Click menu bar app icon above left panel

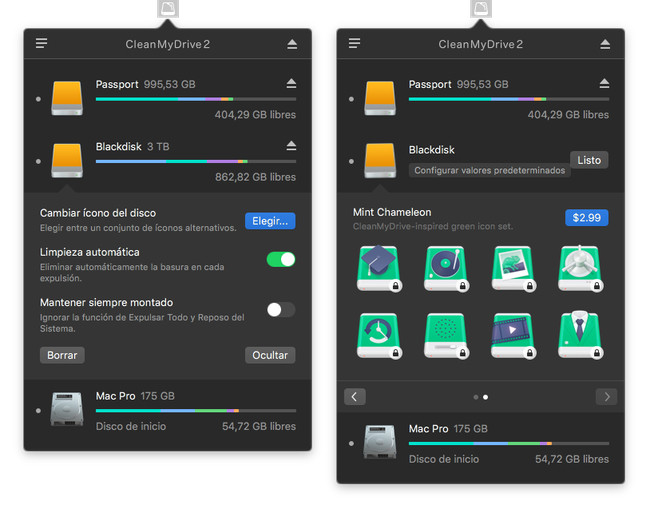(168, 8)
